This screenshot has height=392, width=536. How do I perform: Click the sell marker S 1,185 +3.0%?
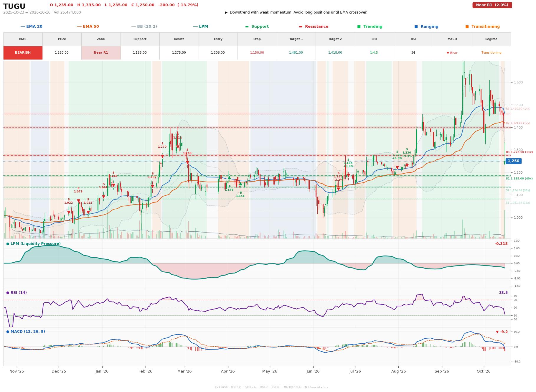pos(348,176)
